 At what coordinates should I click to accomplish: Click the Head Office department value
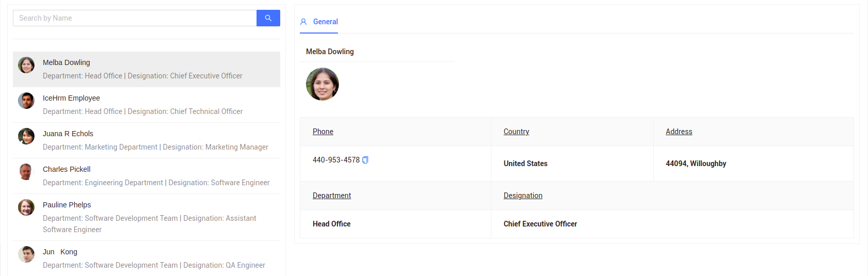point(332,224)
